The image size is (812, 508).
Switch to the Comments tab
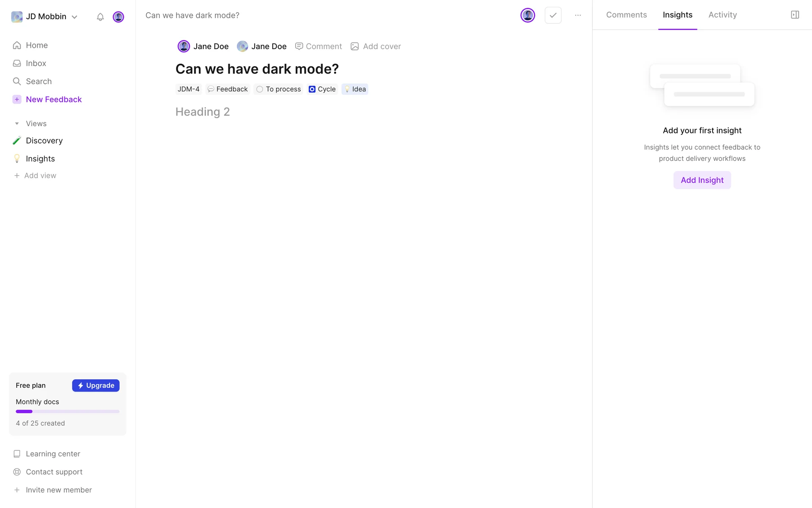point(626,15)
